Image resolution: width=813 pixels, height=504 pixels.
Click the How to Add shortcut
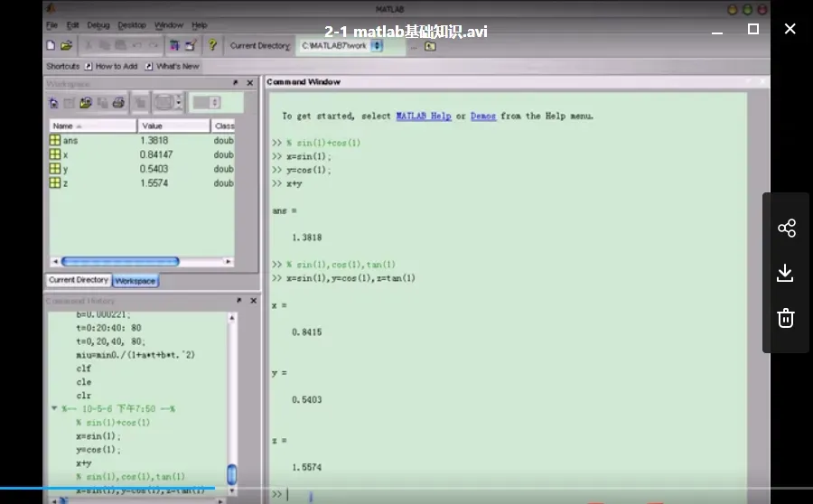pos(111,66)
